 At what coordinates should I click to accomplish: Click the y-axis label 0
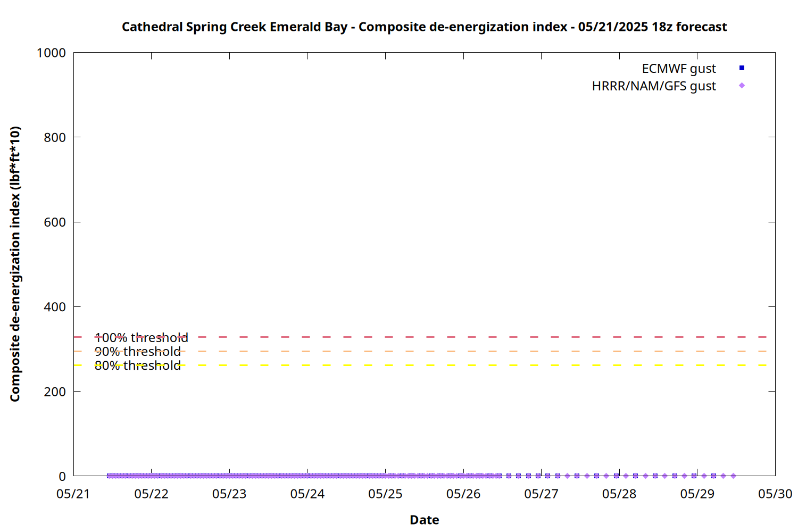62,477
